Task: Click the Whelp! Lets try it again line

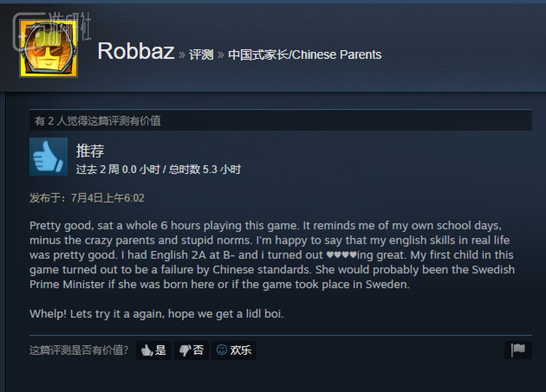Action: click(157, 313)
